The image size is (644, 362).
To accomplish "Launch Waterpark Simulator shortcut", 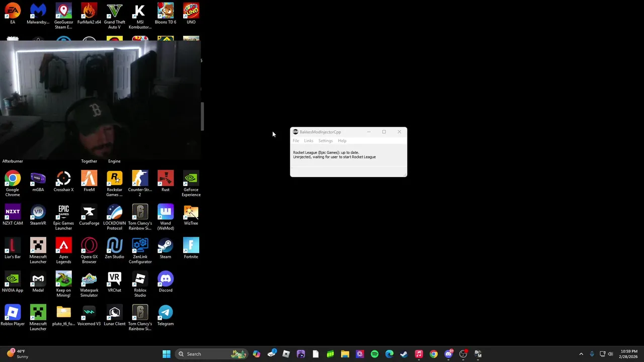I will pyautogui.click(x=89, y=285).
